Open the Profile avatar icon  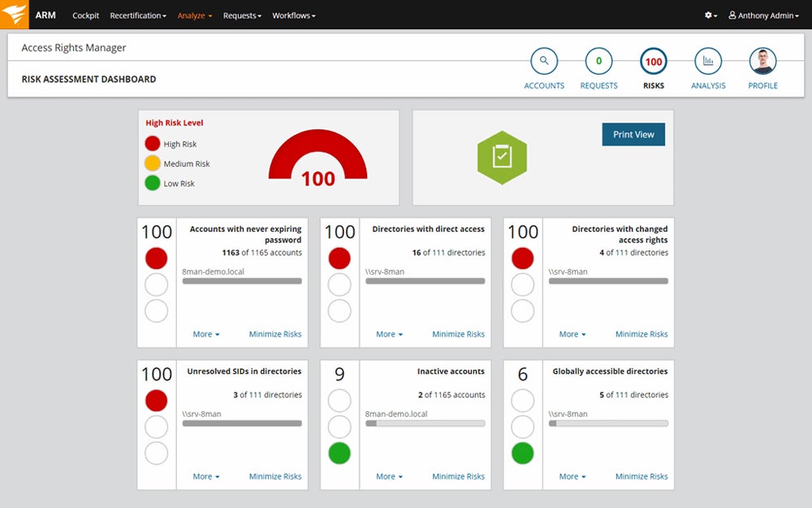tap(762, 62)
